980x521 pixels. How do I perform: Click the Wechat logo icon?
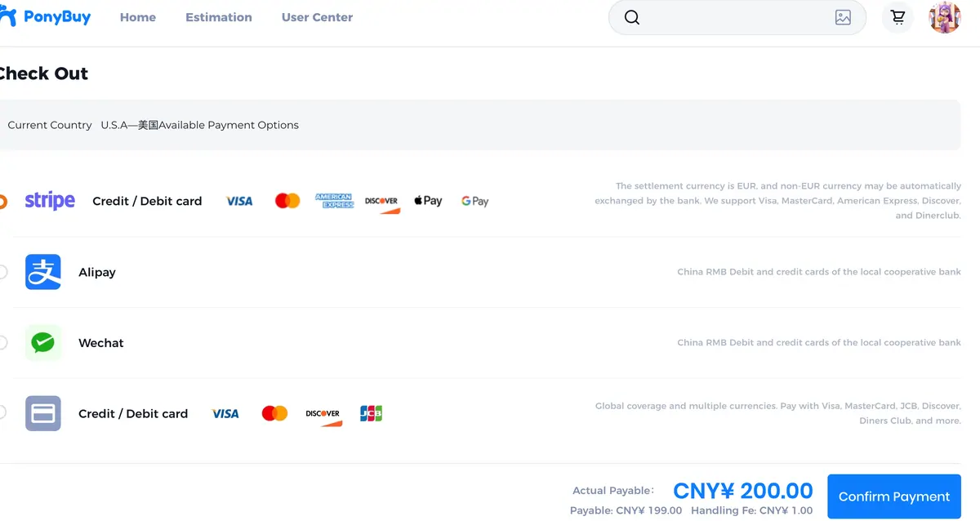(x=43, y=343)
